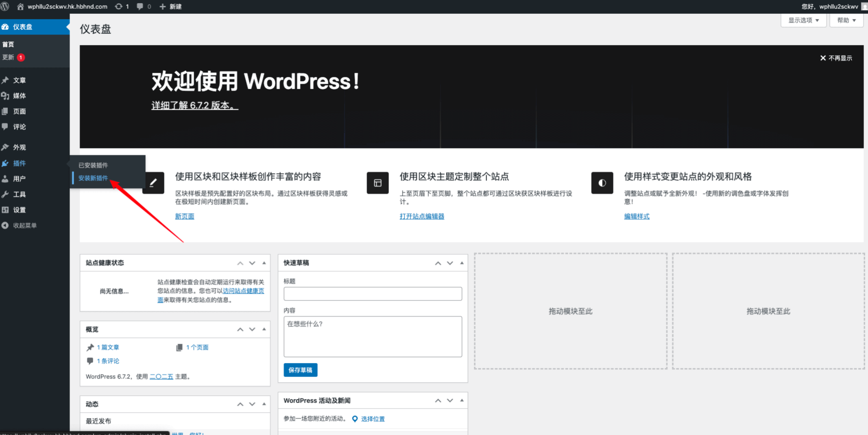Click the WordPress logo in admin bar
This screenshot has height=435, width=868.
click(5, 7)
